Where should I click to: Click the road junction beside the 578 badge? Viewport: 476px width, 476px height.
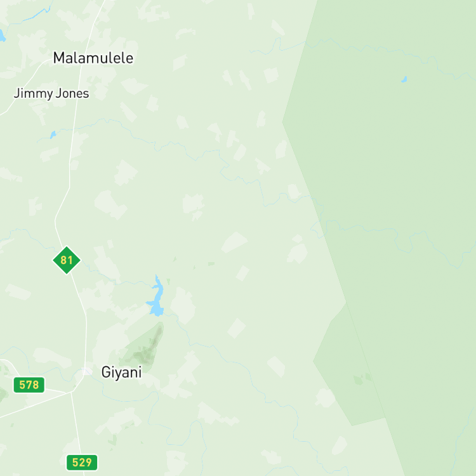click(x=72, y=392)
